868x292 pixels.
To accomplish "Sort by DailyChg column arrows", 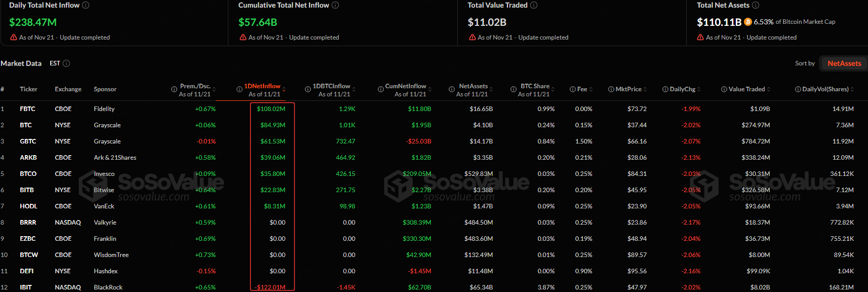I will (699, 89).
